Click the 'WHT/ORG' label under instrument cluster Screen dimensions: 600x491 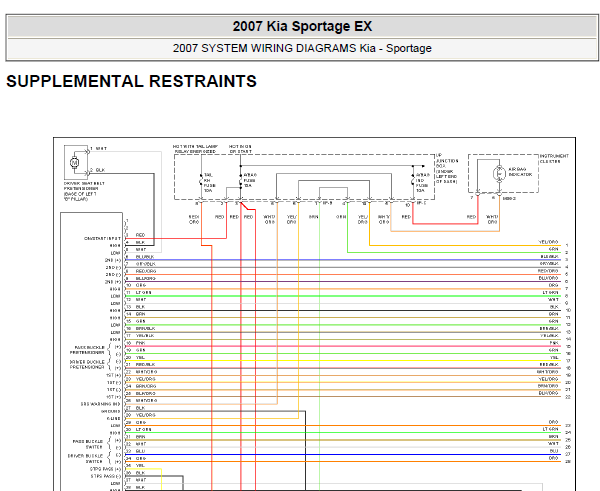coord(492,219)
